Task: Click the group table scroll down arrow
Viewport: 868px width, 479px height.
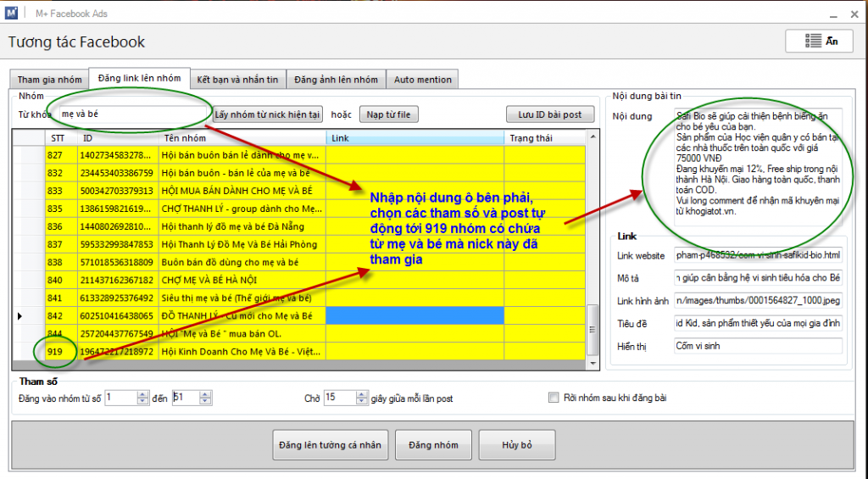Action: click(593, 363)
